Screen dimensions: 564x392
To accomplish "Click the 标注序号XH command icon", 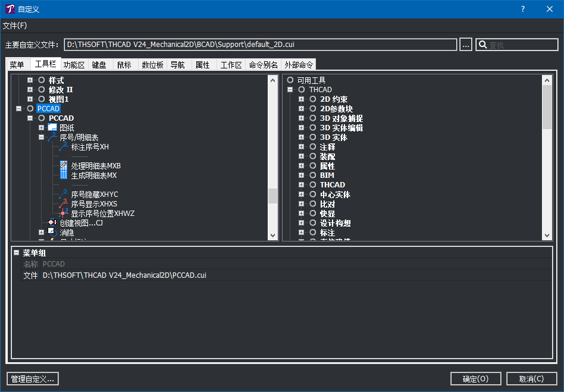I will (64, 147).
